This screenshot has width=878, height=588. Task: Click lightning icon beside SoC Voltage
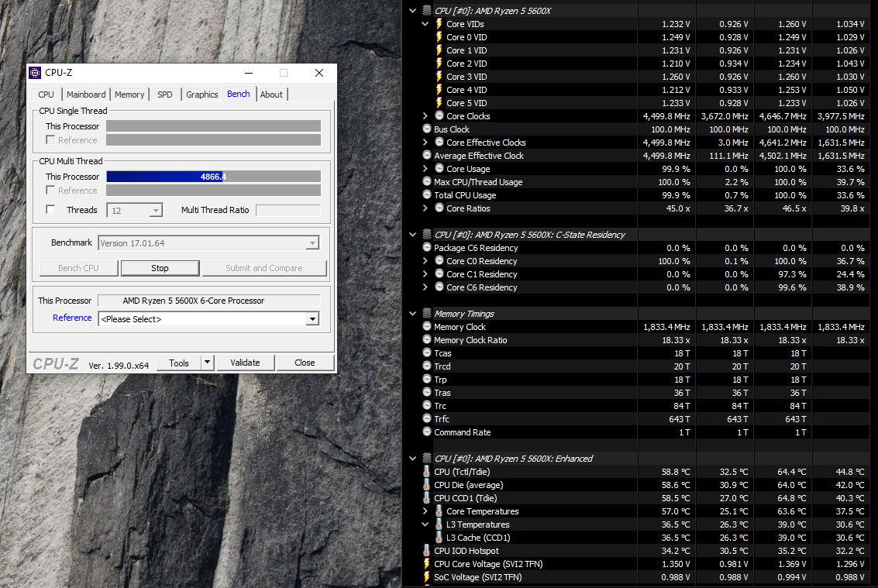(427, 577)
